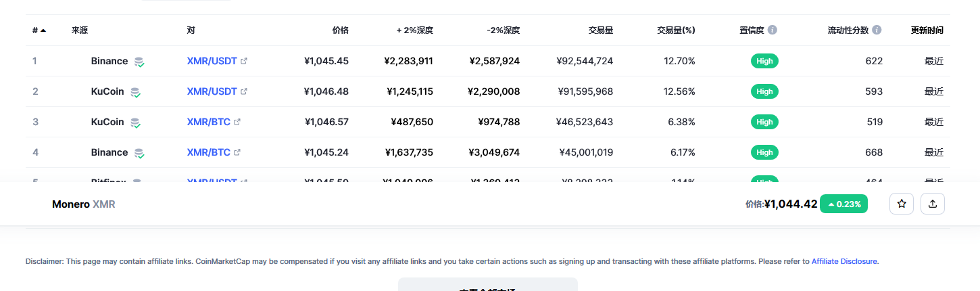Add Monero to watchlist with star icon
The height and width of the screenshot is (291, 980).
[x=901, y=204]
